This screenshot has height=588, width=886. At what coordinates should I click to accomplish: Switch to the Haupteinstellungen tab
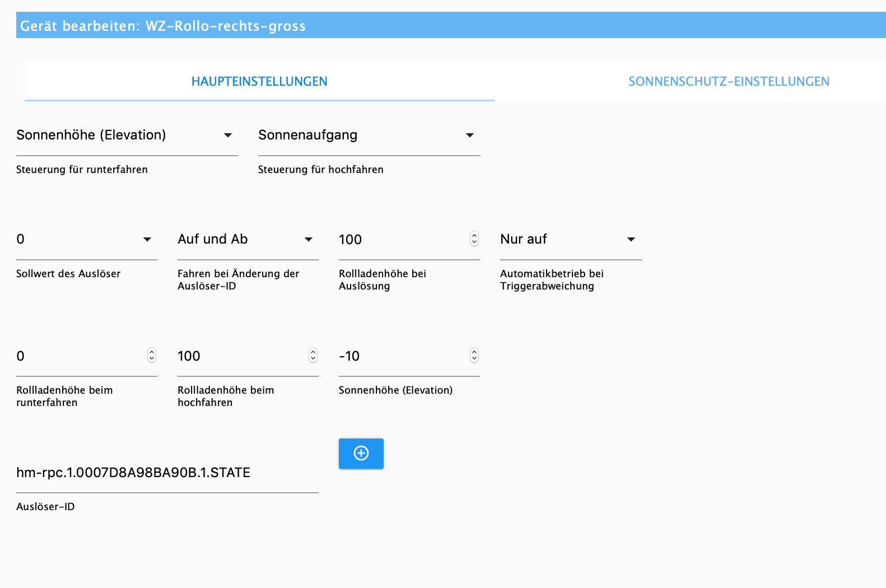pyautogui.click(x=259, y=81)
